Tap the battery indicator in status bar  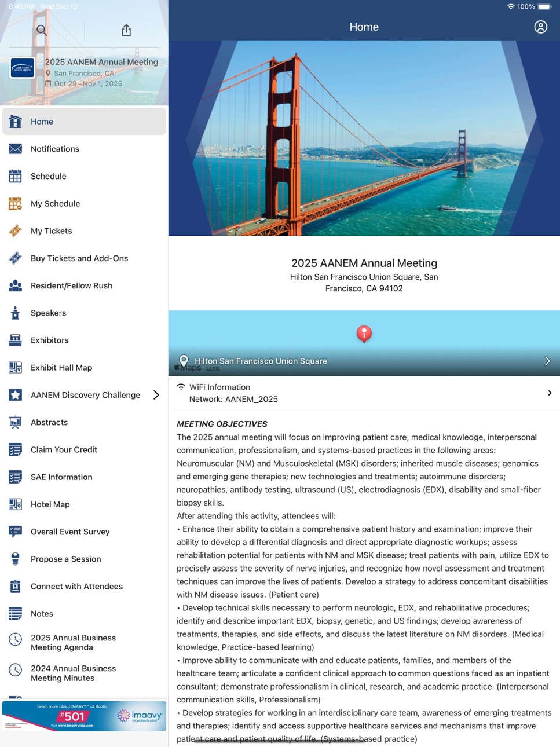click(544, 7)
